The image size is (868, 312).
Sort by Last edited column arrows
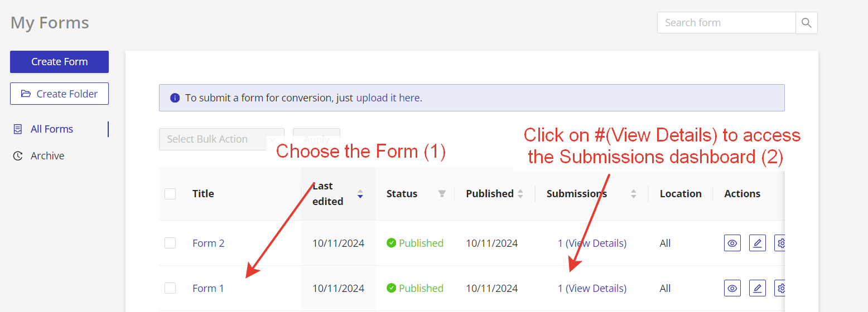pos(360,194)
